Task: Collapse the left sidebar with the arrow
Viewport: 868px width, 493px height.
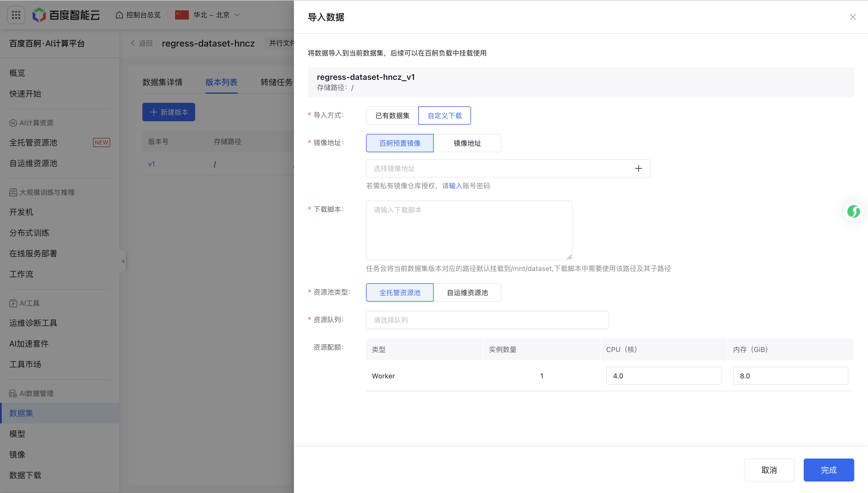Action: tap(123, 261)
